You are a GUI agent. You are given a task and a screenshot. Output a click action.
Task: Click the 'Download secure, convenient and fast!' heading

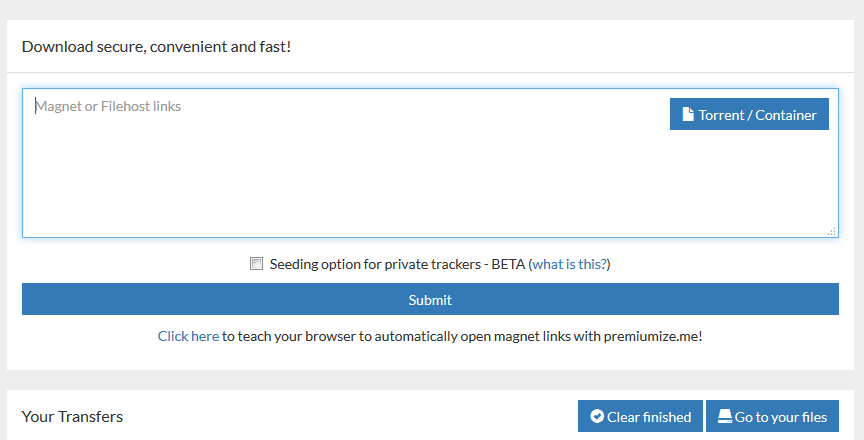(156, 47)
